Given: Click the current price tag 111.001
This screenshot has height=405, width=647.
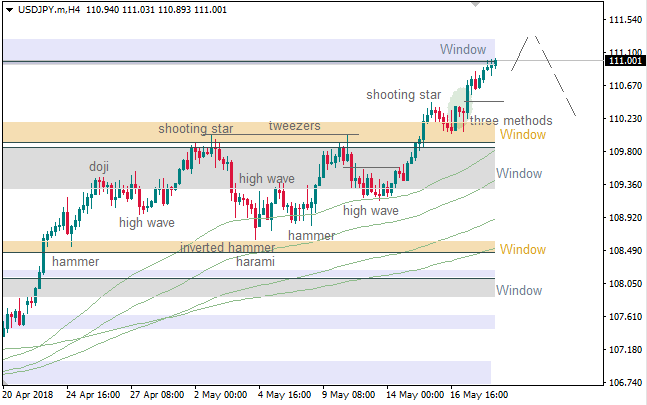Looking at the screenshot, I should tap(625, 61).
